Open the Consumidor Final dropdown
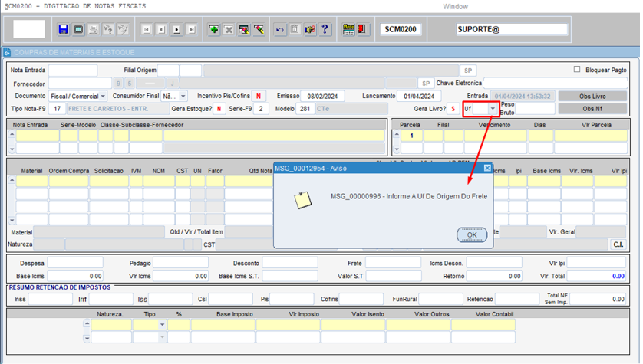The width and height of the screenshot is (643, 364). coord(183,97)
